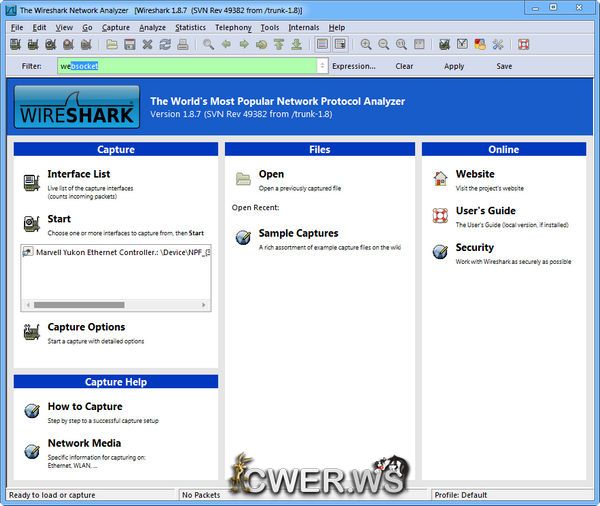This screenshot has width=600, height=506.
Task: Open the User's Guide lifebuoy icon
Action: 440,215
